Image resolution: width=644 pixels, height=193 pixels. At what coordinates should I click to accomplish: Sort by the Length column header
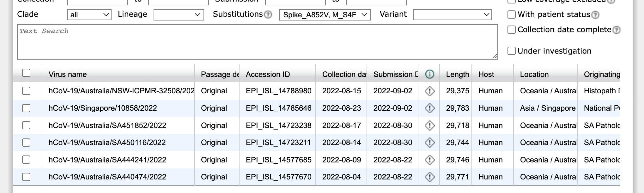(457, 74)
